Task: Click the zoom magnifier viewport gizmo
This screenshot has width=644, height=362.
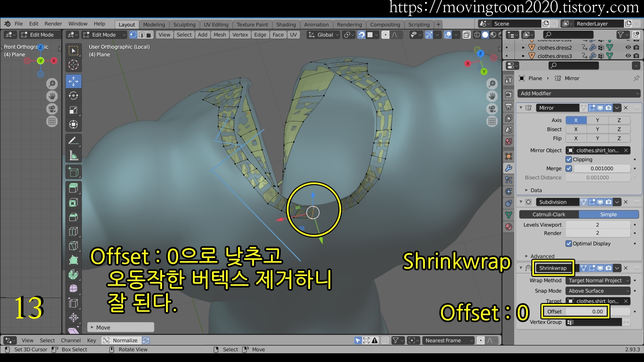Action: point(492,84)
